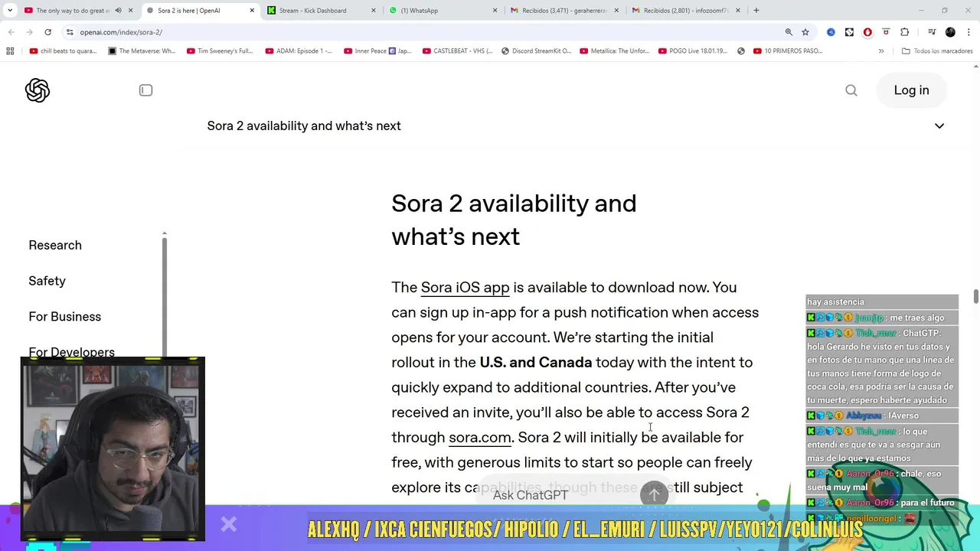Open 'Inner Peace' bookmark
The height and width of the screenshot is (551, 980).
tap(377, 51)
